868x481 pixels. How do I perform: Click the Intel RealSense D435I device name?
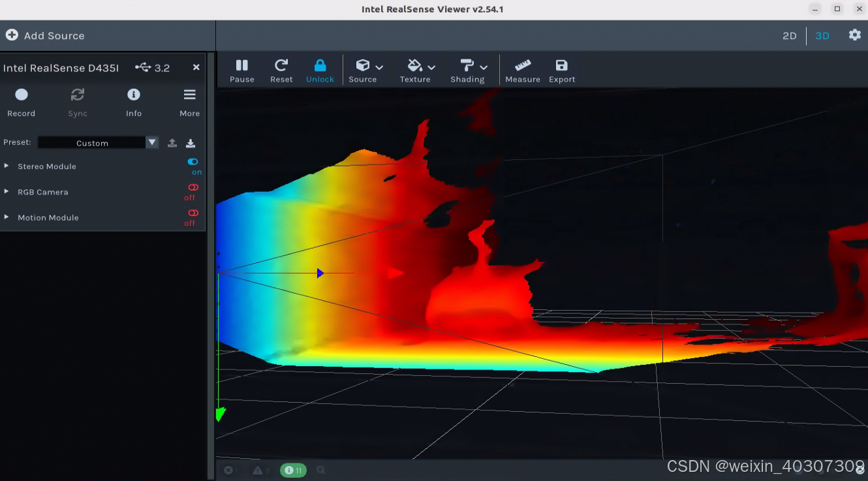point(61,68)
